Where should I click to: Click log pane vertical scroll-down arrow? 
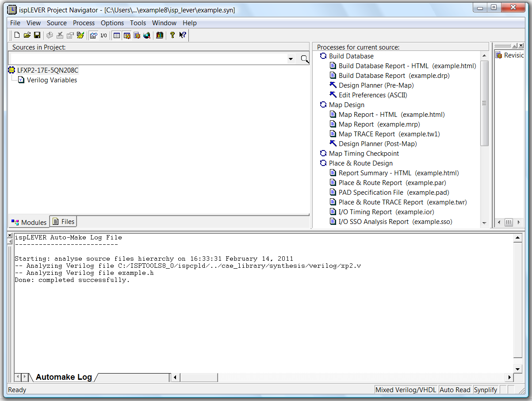pos(518,369)
